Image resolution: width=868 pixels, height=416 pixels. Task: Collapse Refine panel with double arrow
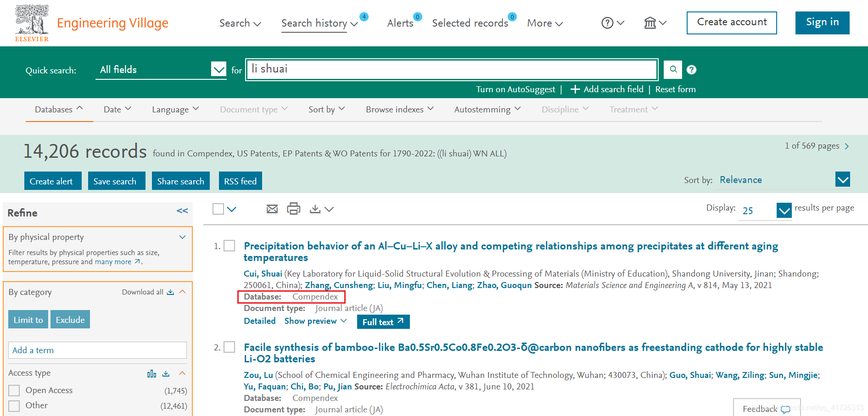pyautogui.click(x=182, y=211)
